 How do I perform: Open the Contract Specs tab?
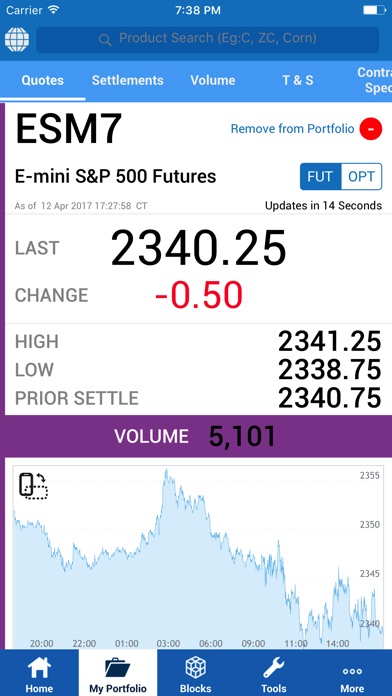[x=374, y=80]
